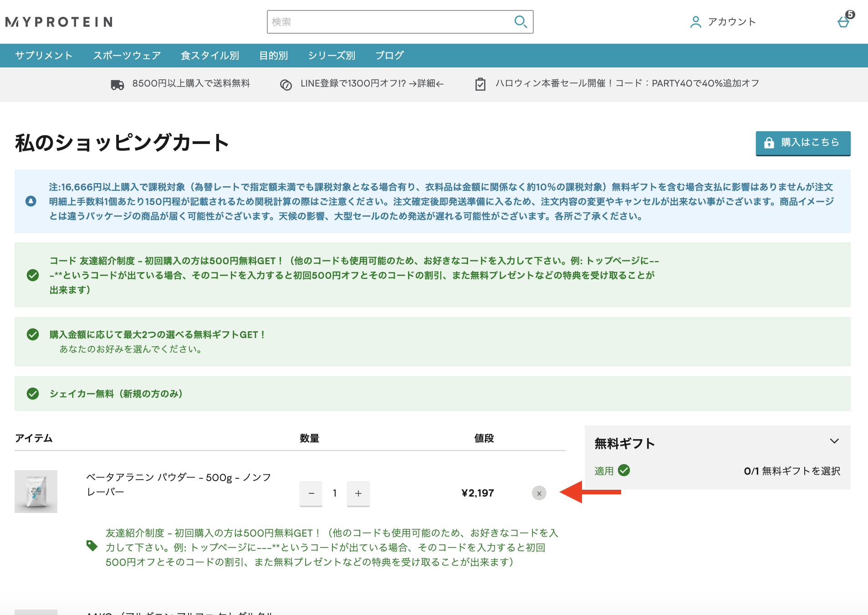
Task: Click the search magnifier icon
Action: click(521, 22)
